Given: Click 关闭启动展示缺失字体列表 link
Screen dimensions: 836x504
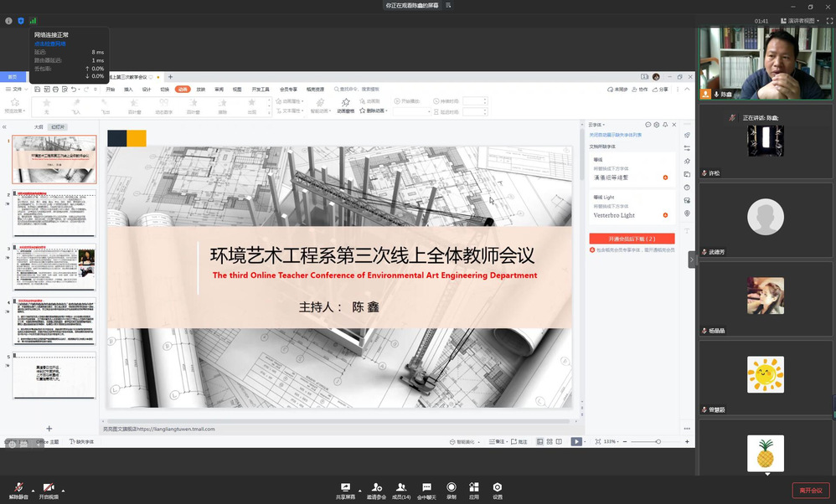Looking at the screenshot, I should tap(616, 135).
